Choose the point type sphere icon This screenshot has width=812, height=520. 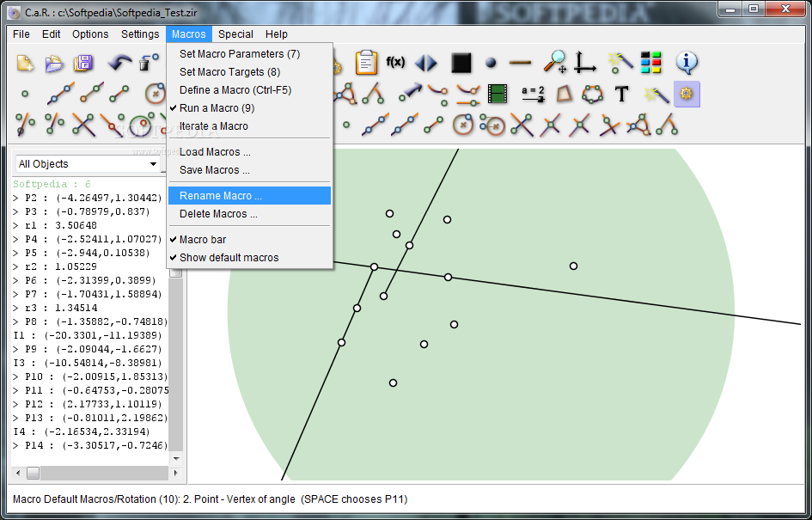coord(491,64)
